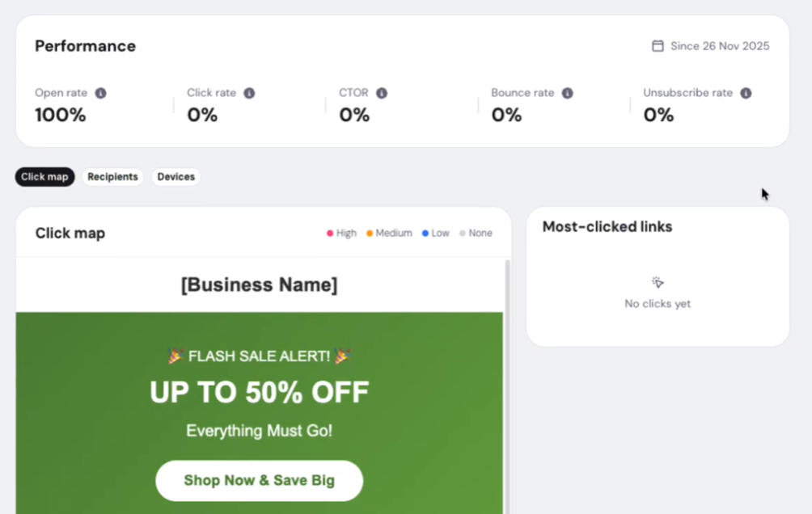Click the UP TO 50% OFF headline
Viewport: 812px width, 514px height.
(x=259, y=392)
